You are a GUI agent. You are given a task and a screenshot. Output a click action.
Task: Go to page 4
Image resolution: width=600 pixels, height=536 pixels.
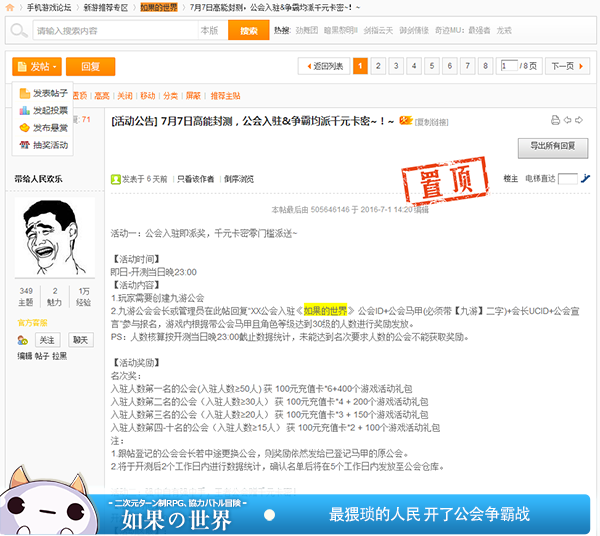tap(414, 66)
